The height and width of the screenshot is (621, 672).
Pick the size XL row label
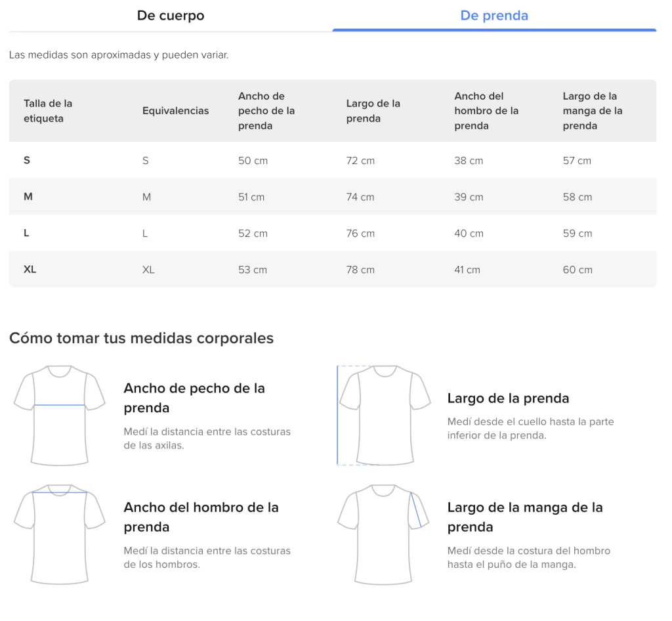(30, 269)
